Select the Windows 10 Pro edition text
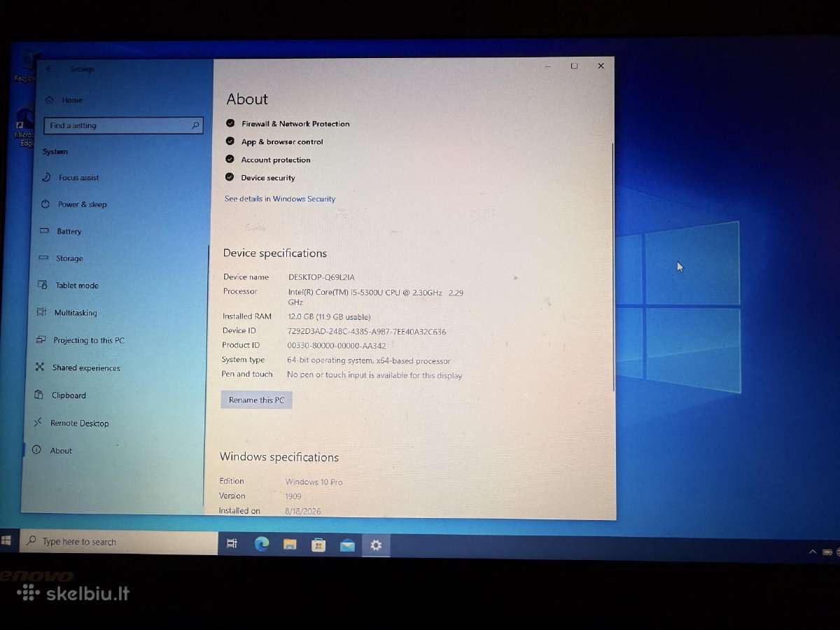 314,482
